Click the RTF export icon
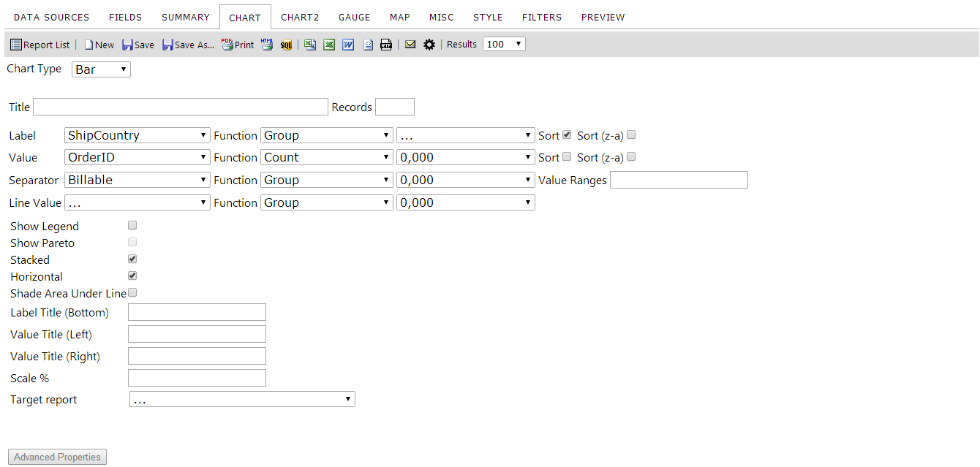Viewport: 980px width, 467px height. point(386,45)
